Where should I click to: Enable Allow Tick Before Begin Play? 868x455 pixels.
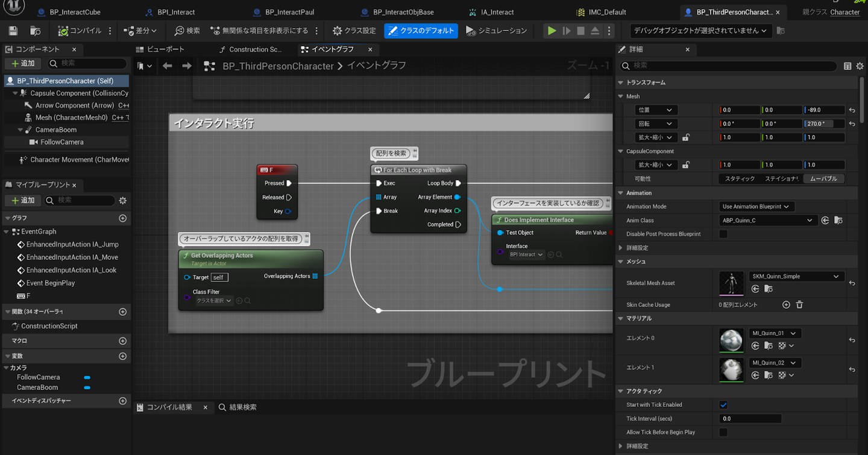pos(723,432)
